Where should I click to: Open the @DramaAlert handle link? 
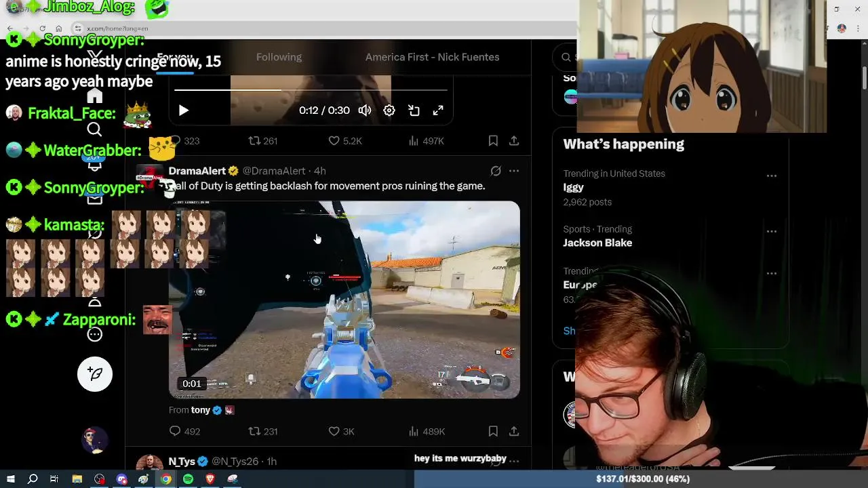pyautogui.click(x=274, y=171)
